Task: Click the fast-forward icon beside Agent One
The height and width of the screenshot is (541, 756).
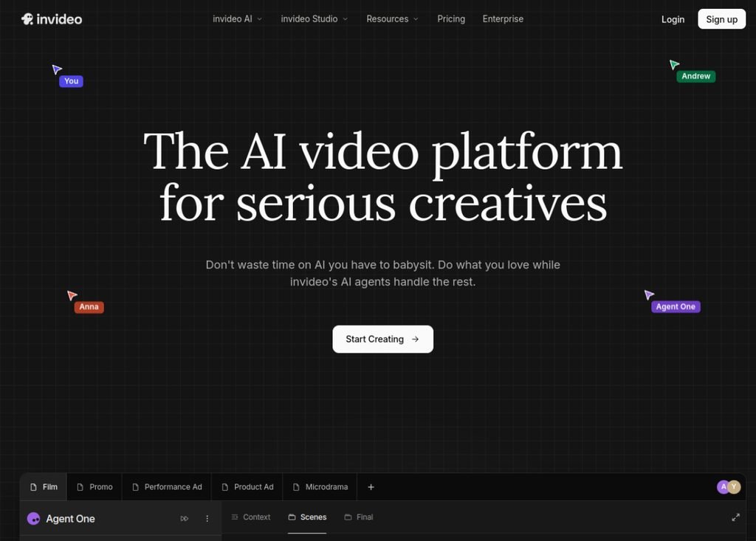Action: click(184, 519)
